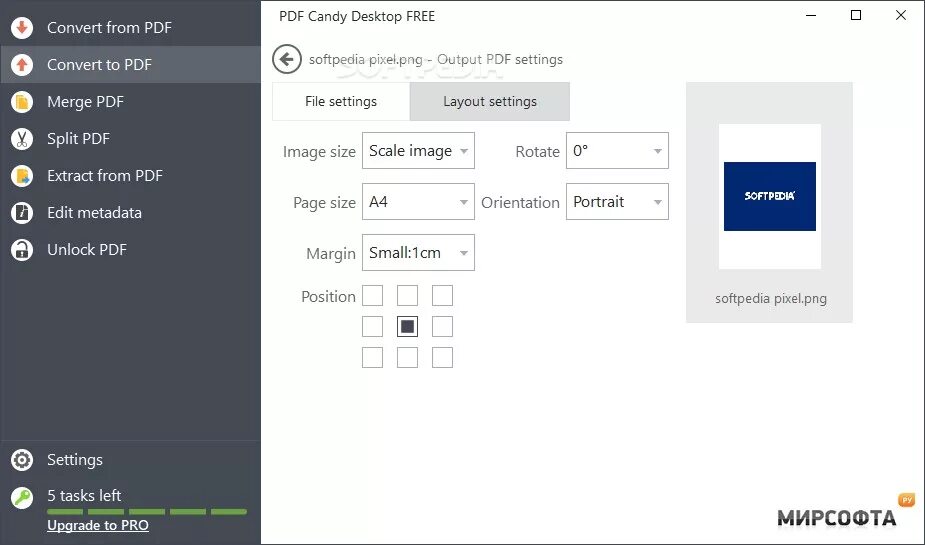Click the Extract from PDF icon
Image resolution: width=925 pixels, height=545 pixels.
coord(22,176)
